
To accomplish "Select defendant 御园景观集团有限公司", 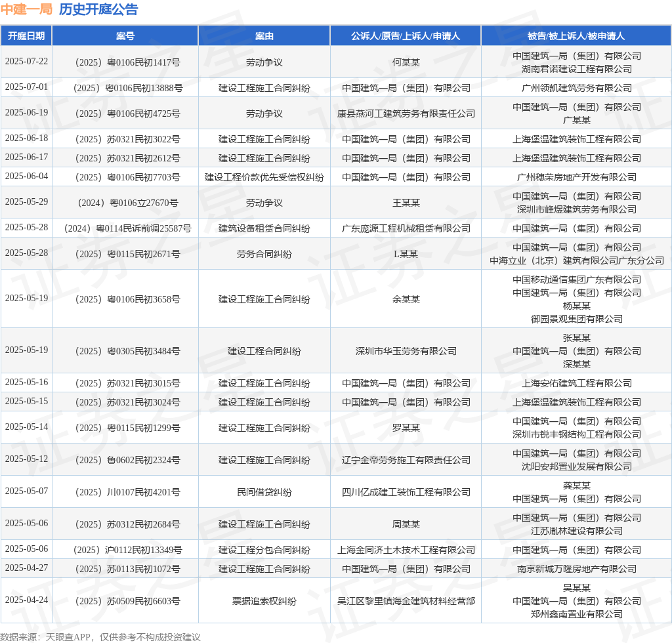I will click(x=577, y=319).
